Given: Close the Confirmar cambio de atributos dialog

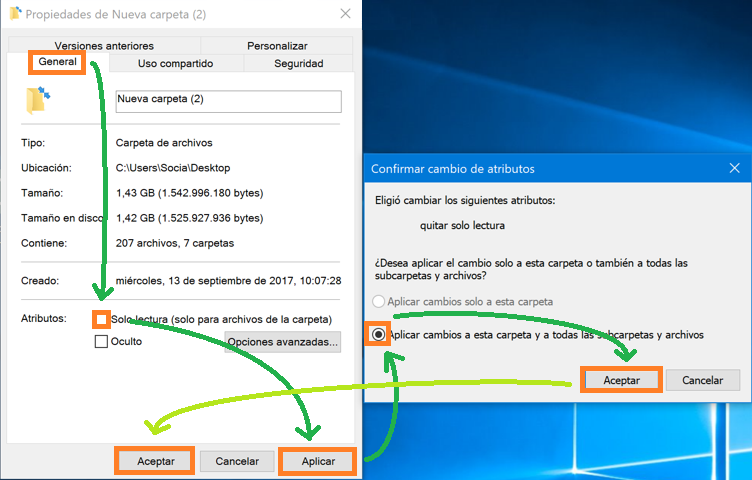Looking at the screenshot, I should [x=734, y=168].
